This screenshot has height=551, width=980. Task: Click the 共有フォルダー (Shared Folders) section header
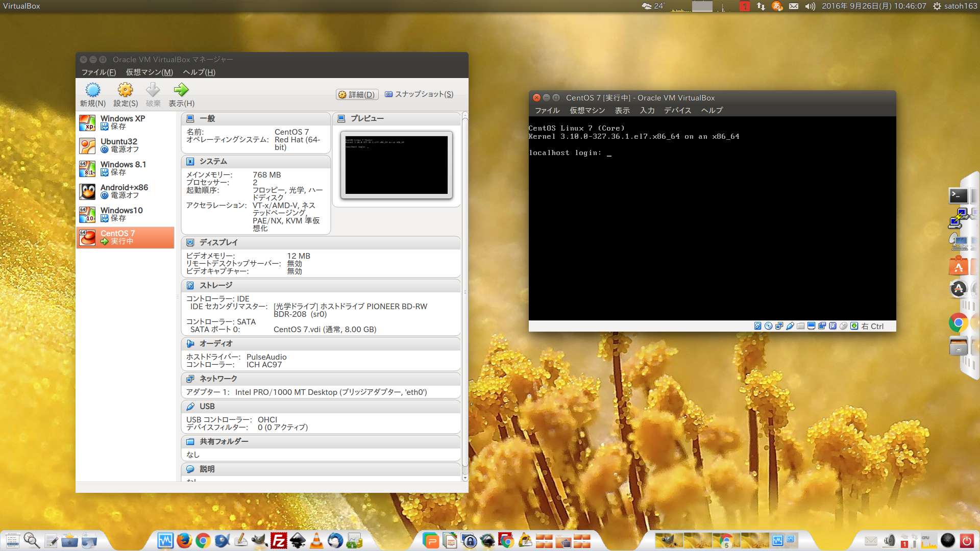coord(321,441)
